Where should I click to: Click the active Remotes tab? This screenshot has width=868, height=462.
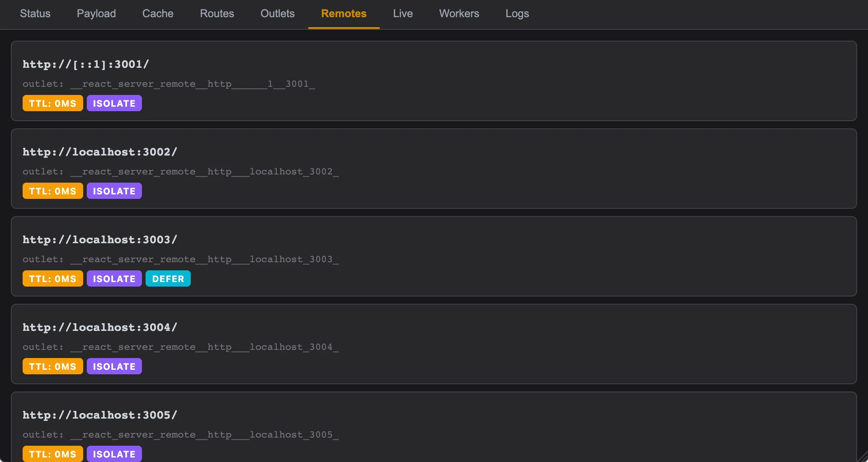344,14
